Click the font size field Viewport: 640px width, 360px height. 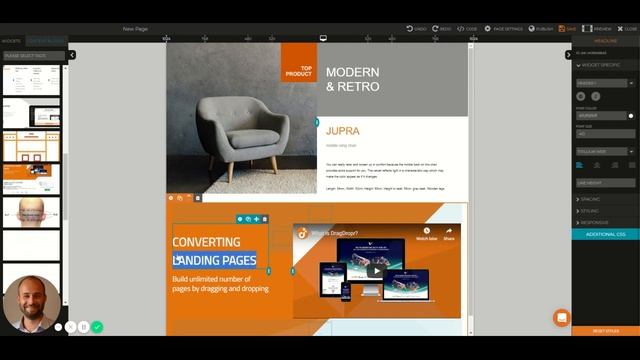606,134
